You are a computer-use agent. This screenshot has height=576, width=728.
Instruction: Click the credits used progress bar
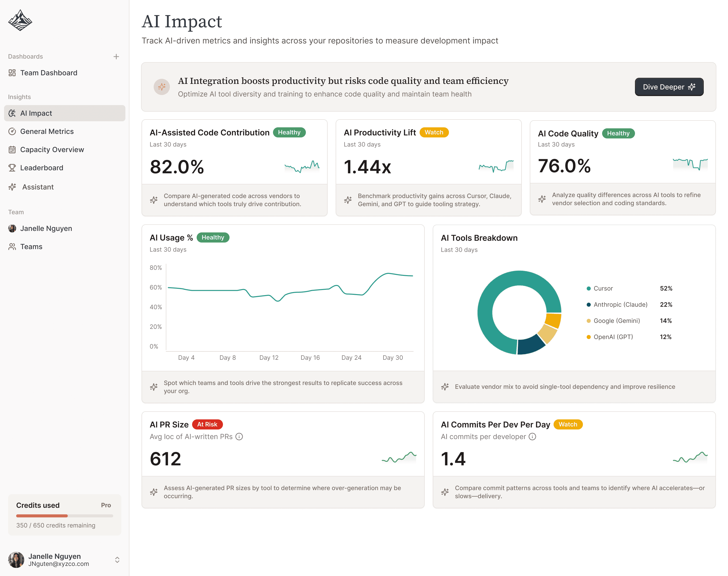(x=64, y=516)
